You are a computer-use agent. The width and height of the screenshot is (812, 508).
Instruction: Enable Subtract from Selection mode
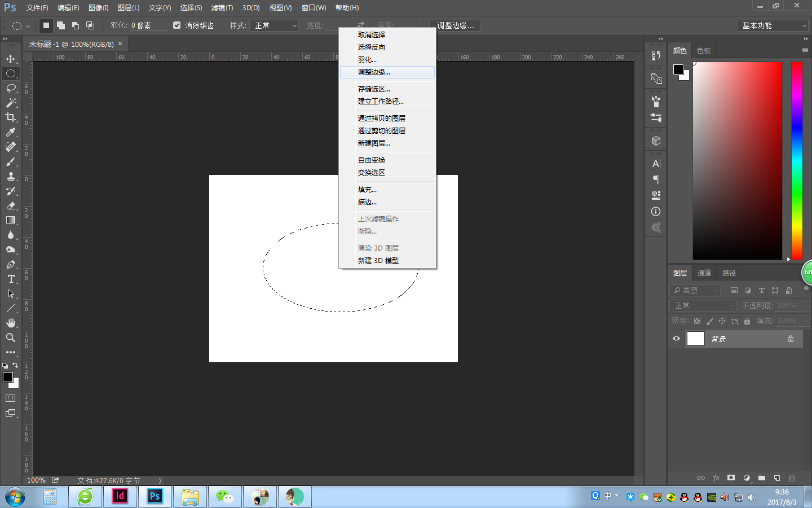point(76,25)
